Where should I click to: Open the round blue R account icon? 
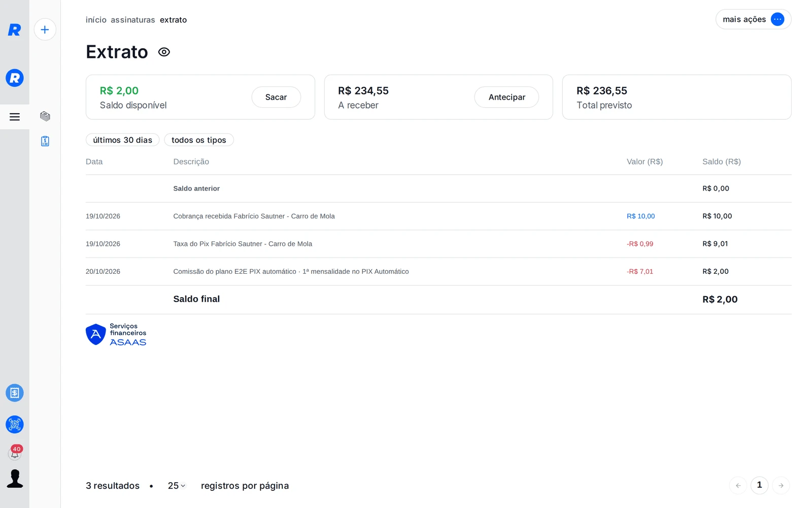tap(15, 78)
